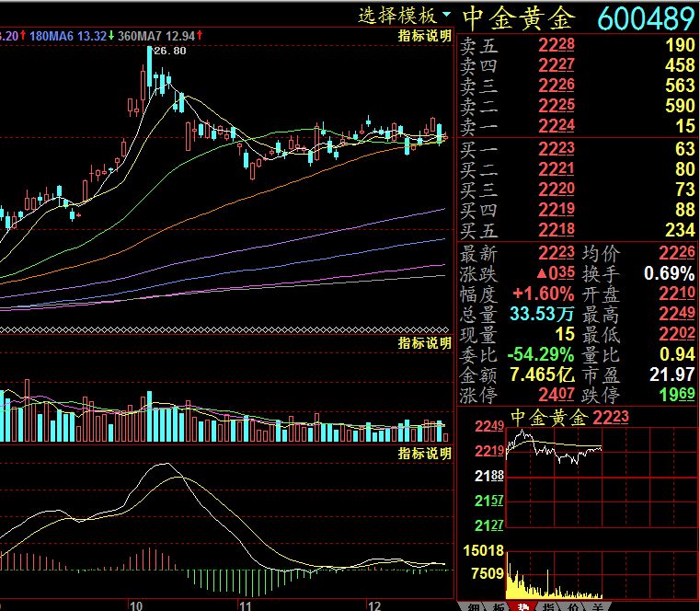
Task: Click the 26.80 peak price label
Action: 170,51
